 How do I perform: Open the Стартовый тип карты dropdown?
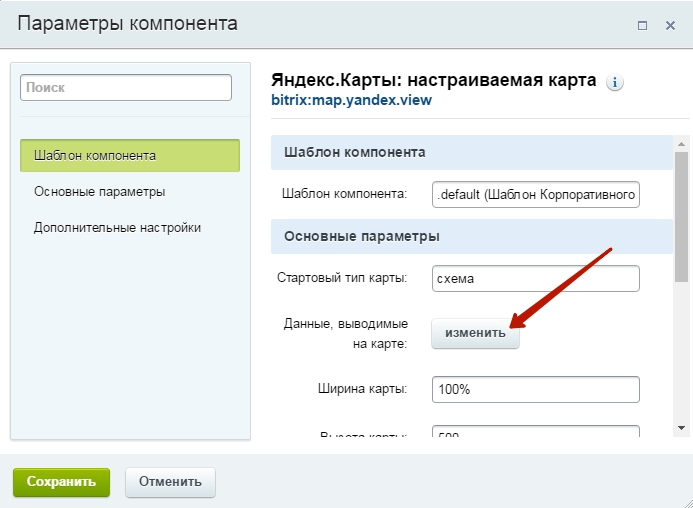pyautogui.click(x=536, y=279)
